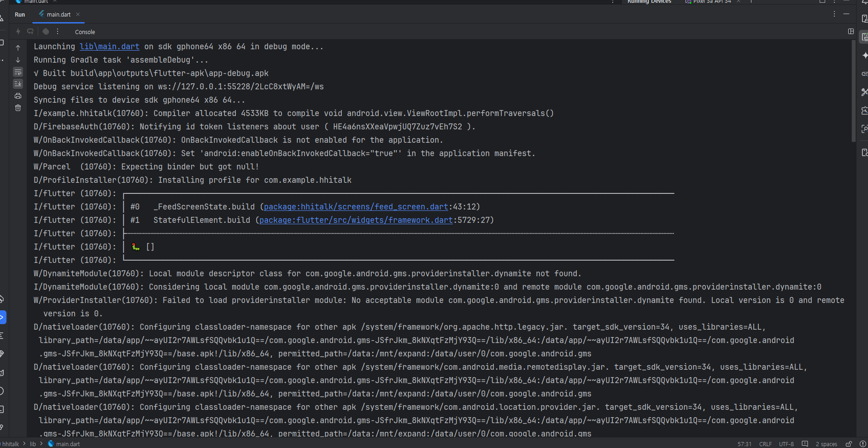Click the Flutter Hot Restart icon
The height and width of the screenshot is (448, 868).
coord(30,31)
